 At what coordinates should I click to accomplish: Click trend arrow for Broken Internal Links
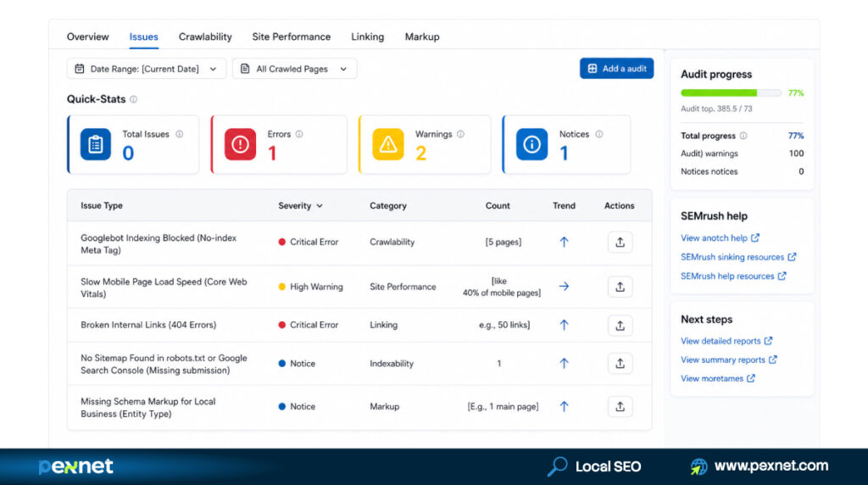pos(564,325)
